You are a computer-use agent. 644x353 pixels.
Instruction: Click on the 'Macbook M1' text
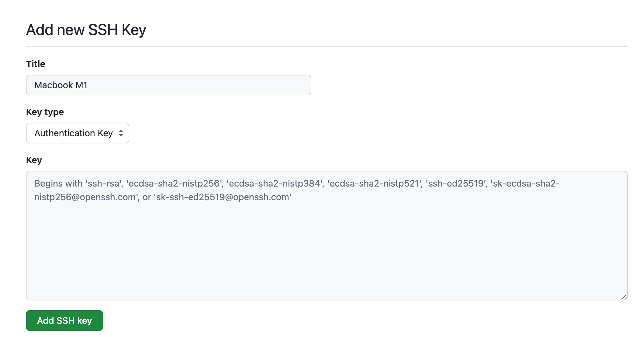pos(61,85)
